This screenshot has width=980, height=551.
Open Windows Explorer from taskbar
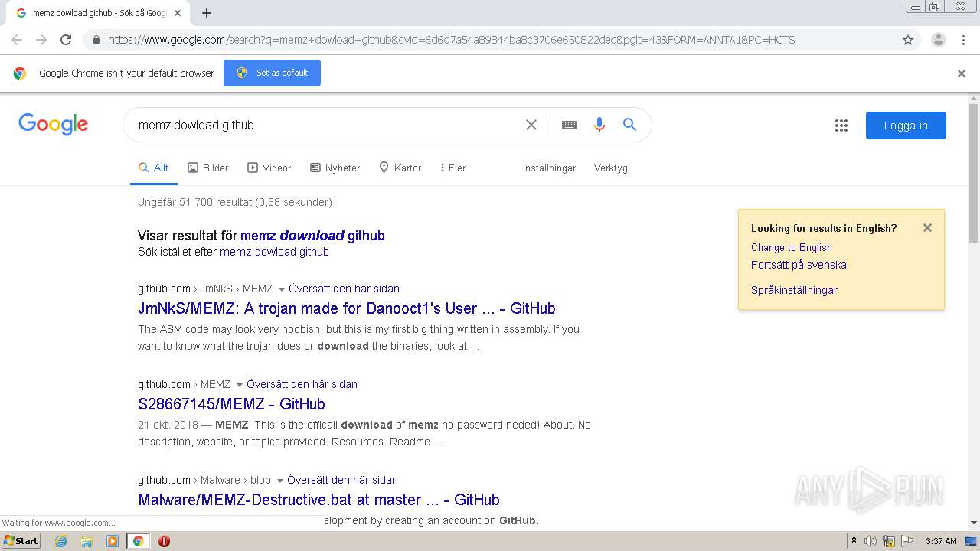coord(87,541)
